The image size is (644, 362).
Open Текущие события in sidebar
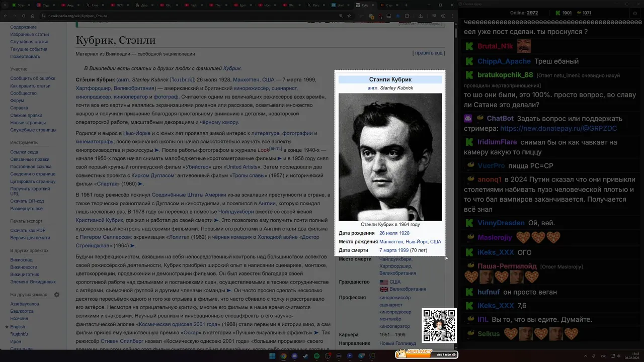29,49
